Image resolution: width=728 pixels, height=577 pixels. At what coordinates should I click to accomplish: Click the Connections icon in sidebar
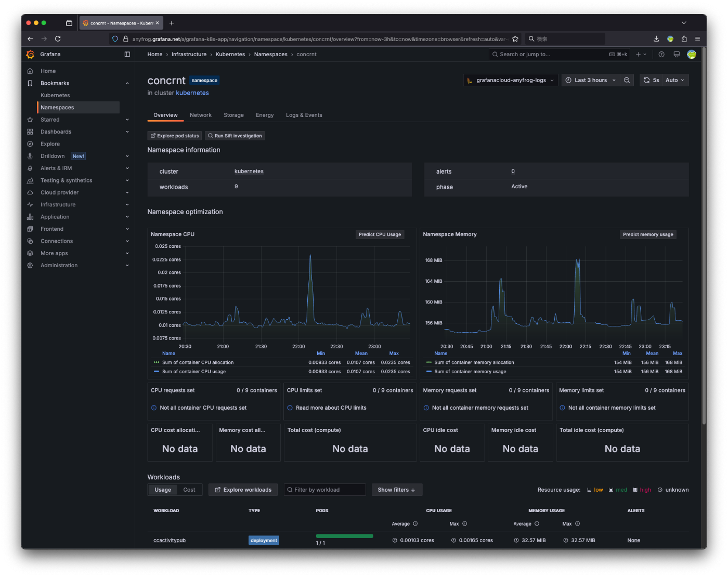pos(30,241)
